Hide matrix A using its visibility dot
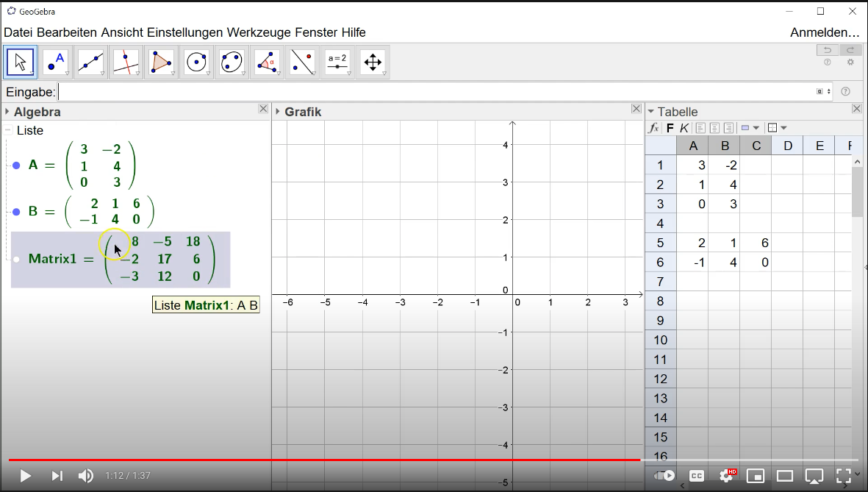The width and height of the screenshot is (868, 492). [x=15, y=165]
